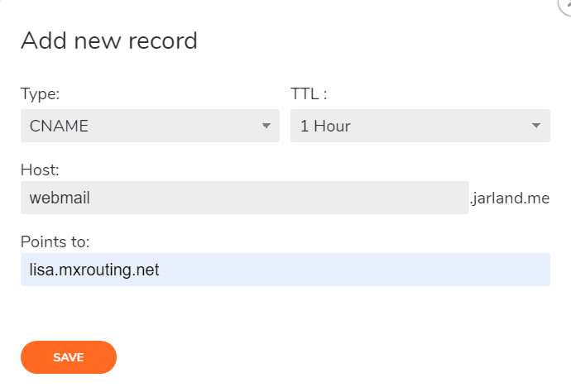
Task: Click the "Host:" field label
Action: tap(40, 170)
